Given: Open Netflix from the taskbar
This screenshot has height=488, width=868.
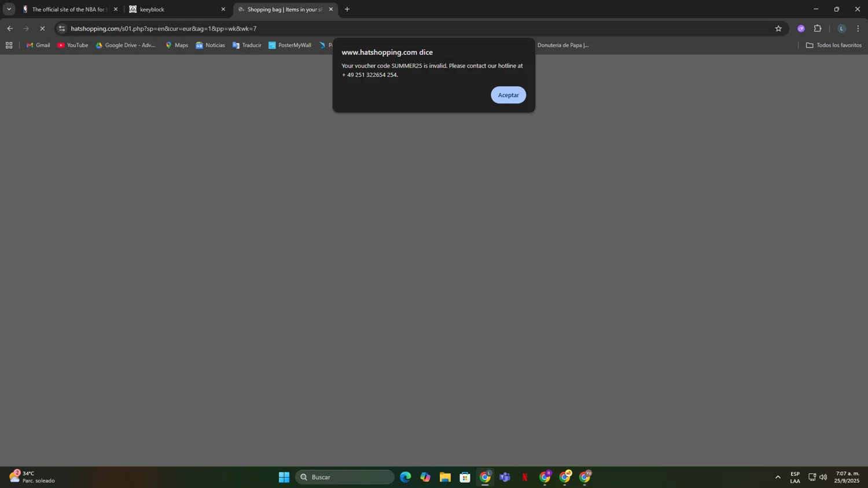Looking at the screenshot, I should pos(525,477).
